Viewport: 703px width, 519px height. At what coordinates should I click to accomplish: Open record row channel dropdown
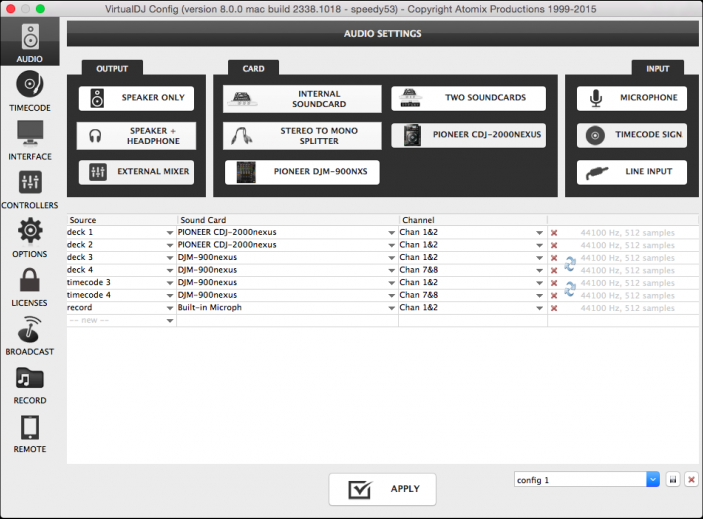point(539,308)
